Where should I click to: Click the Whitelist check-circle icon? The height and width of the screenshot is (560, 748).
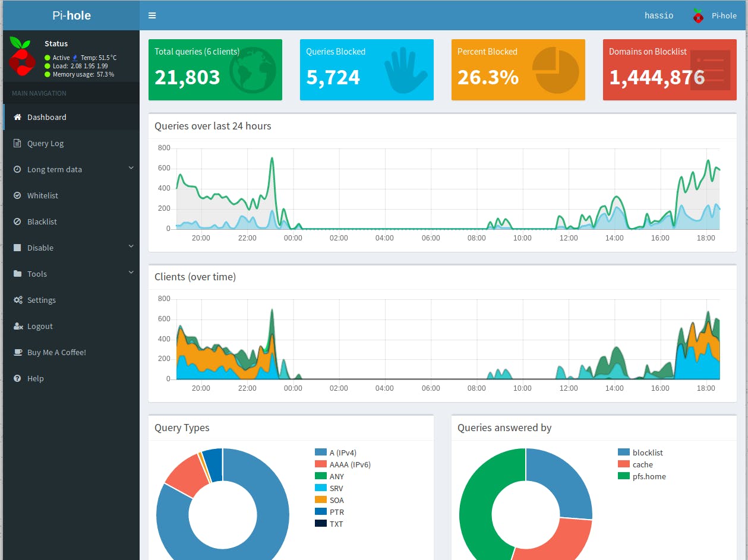point(17,195)
